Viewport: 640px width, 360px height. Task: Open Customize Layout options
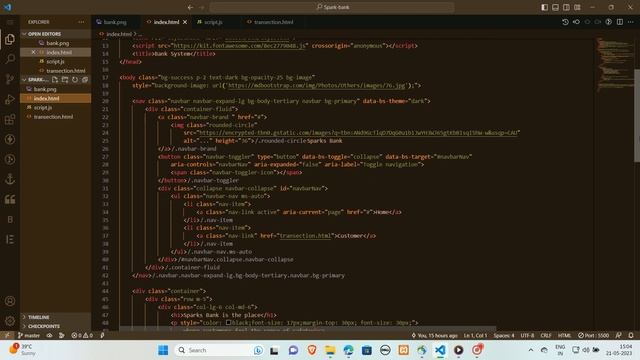click(x=577, y=7)
